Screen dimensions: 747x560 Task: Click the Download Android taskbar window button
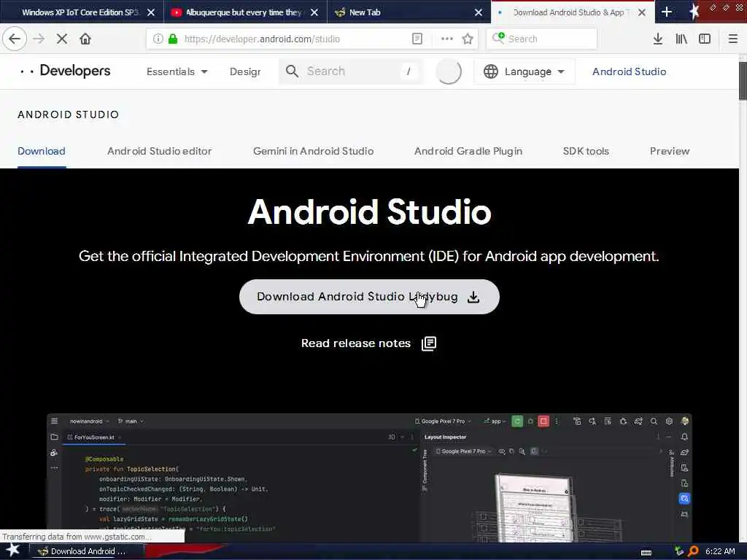click(x=87, y=551)
